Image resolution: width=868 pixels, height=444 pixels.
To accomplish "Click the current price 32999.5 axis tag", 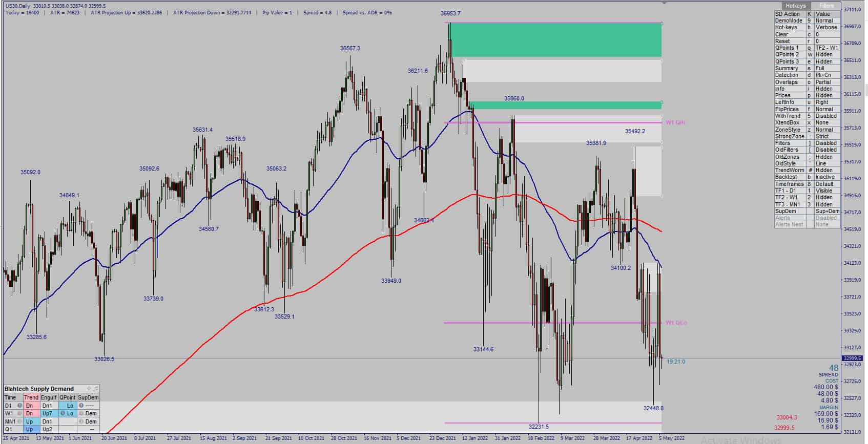I will 852,358.
